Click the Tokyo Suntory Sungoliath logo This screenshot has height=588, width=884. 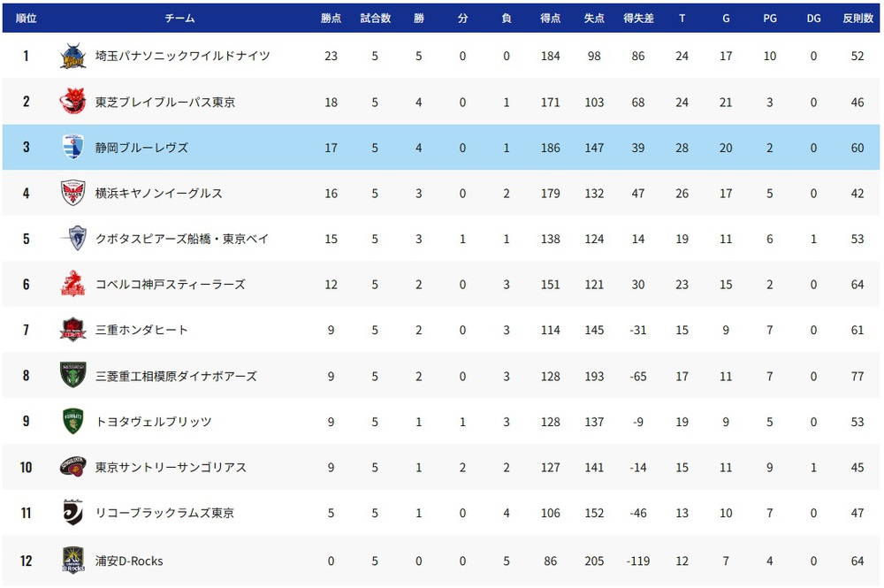tap(72, 467)
